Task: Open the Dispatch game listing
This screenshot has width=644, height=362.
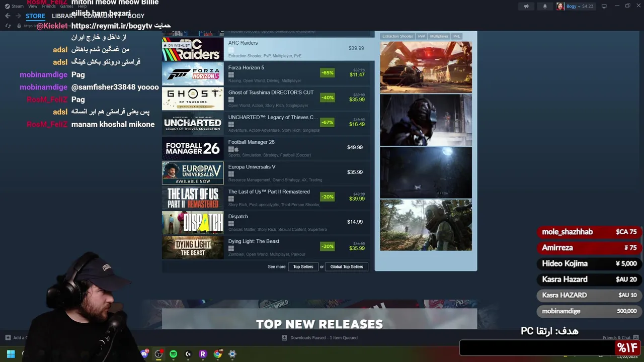Action: coord(266,223)
